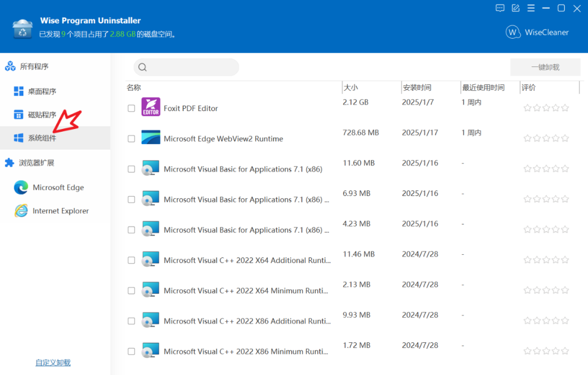
Task: Click the Visual C++ X64 Additional Runtime icon
Action: [x=151, y=259]
